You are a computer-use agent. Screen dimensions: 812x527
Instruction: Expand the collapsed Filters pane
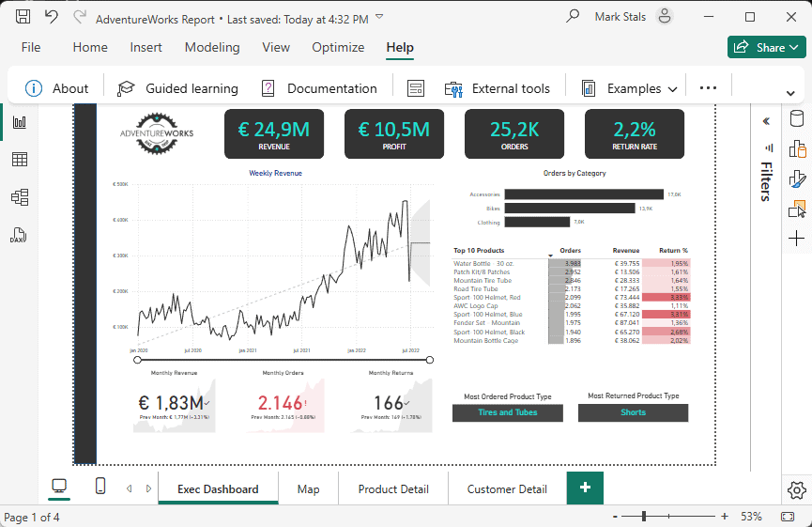(766, 121)
